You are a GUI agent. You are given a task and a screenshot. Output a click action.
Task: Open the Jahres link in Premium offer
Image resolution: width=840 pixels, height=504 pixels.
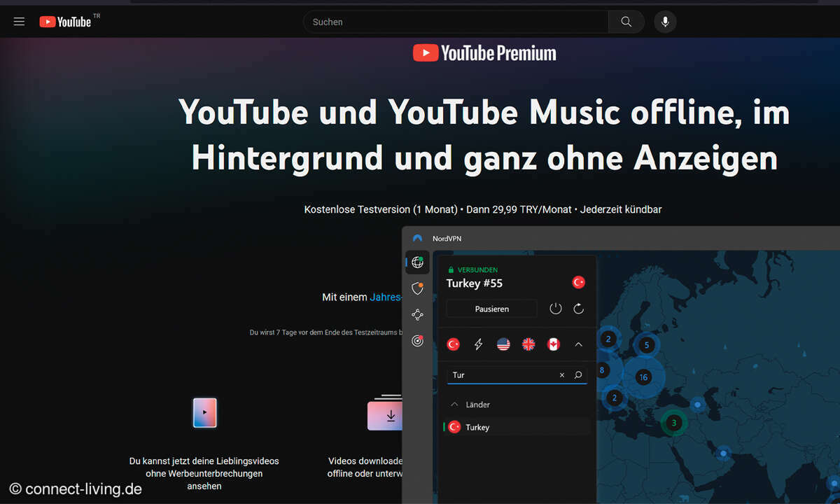pos(386,297)
